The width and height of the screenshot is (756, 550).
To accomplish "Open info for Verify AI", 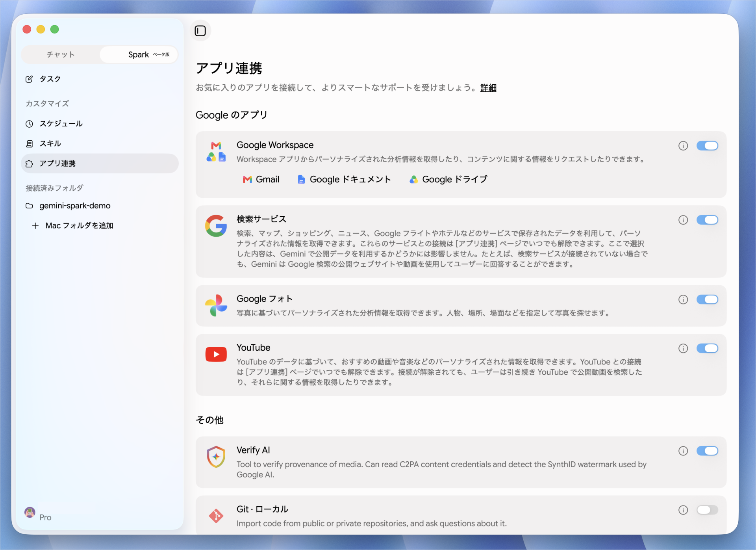I will click(x=683, y=451).
